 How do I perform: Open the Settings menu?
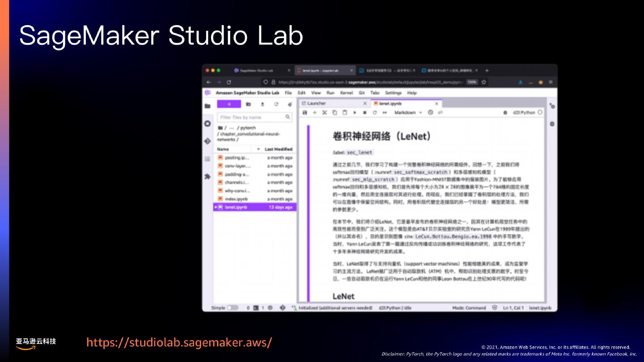pyautogui.click(x=394, y=93)
